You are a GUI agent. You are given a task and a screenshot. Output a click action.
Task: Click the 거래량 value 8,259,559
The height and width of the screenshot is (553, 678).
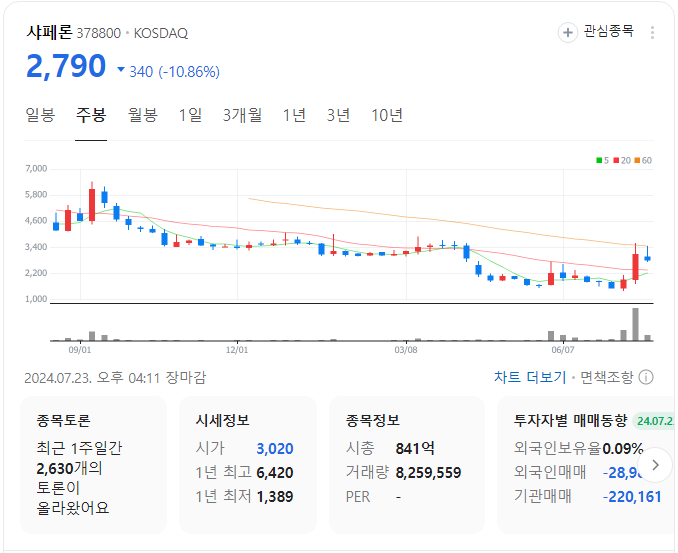429,473
